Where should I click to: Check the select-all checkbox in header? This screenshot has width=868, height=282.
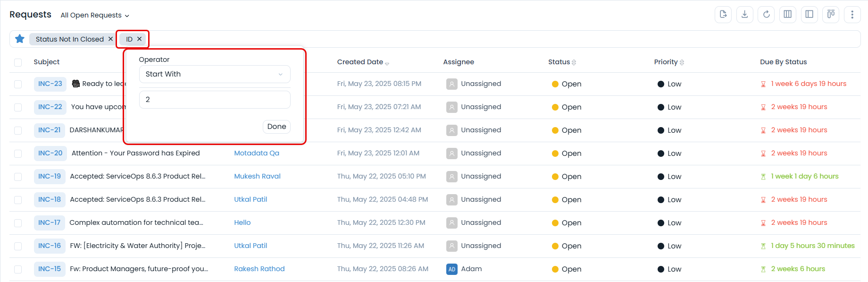pyautogui.click(x=18, y=62)
